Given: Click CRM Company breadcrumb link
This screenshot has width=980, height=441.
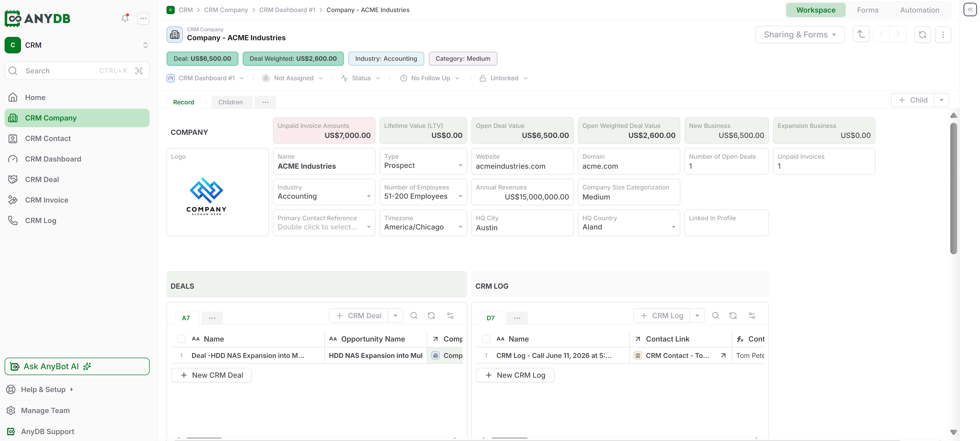Looking at the screenshot, I should pos(226,10).
